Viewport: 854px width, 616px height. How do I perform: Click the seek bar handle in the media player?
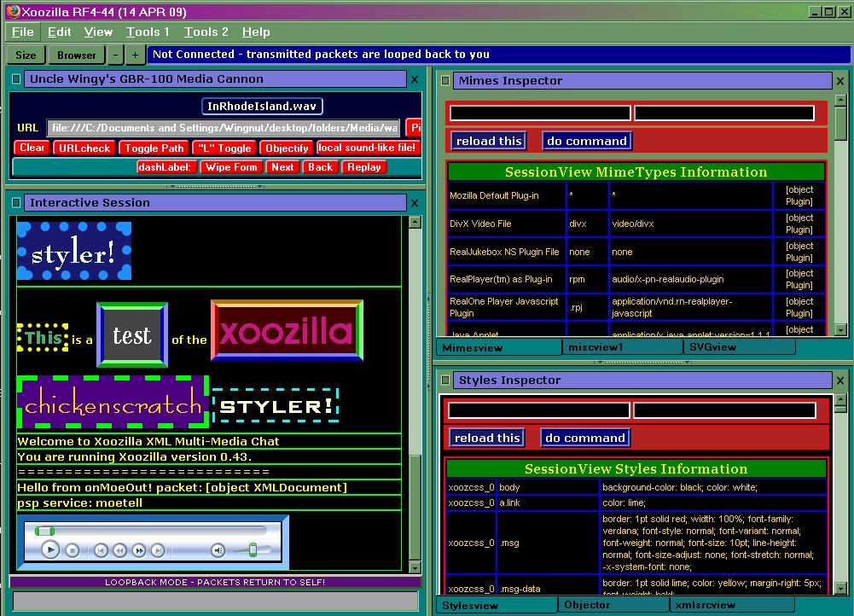click(x=44, y=531)
